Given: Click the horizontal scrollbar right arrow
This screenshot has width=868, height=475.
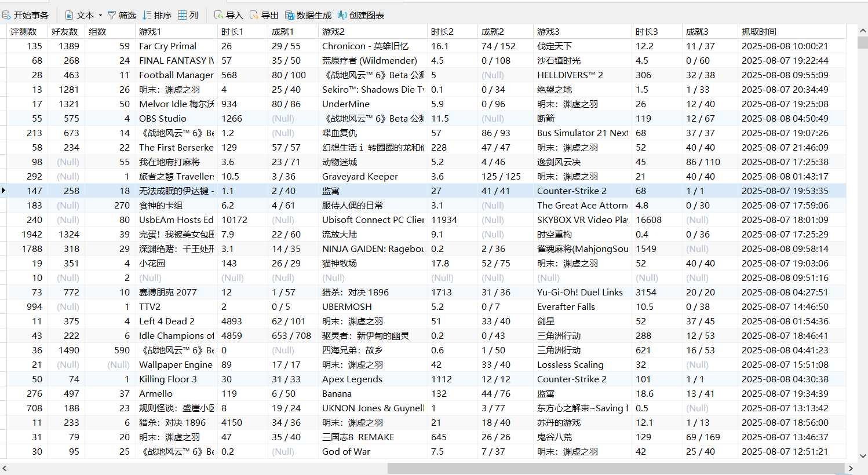Looking at the screenshot, I should pyautogui.click(x=851, y=468).
